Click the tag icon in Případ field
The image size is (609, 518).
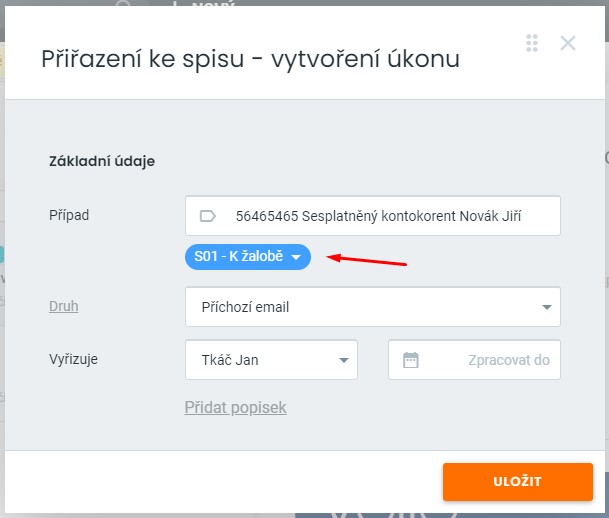tap(208, 215)
